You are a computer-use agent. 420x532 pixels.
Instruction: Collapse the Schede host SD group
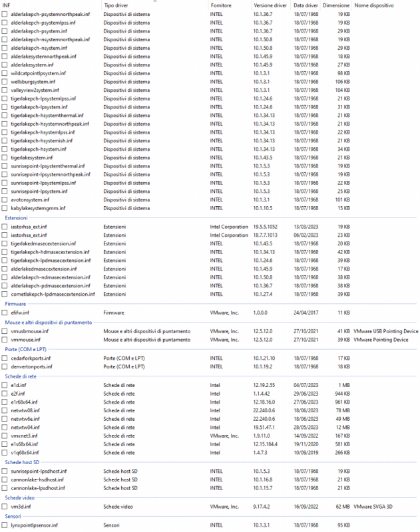[x=22, y=462]
